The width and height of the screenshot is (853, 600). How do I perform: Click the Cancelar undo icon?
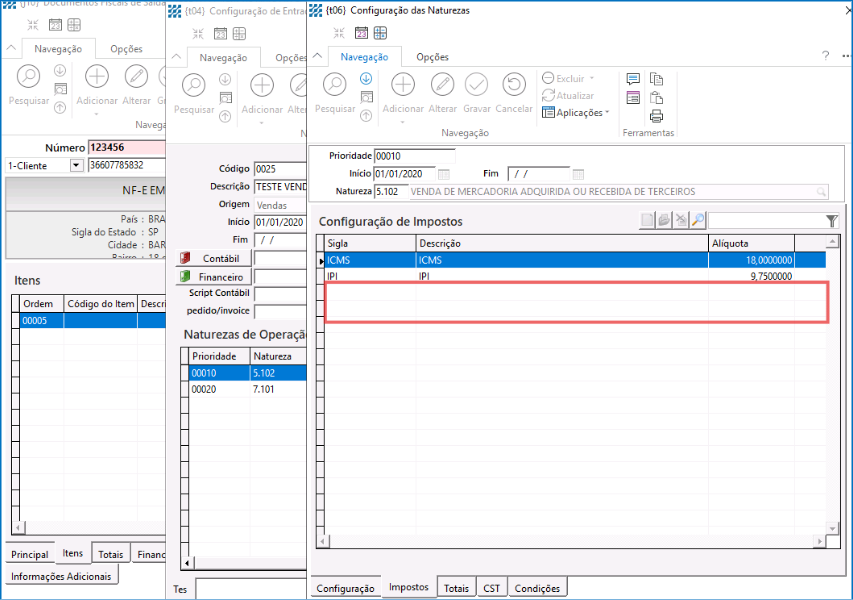(x=514, y=85)
